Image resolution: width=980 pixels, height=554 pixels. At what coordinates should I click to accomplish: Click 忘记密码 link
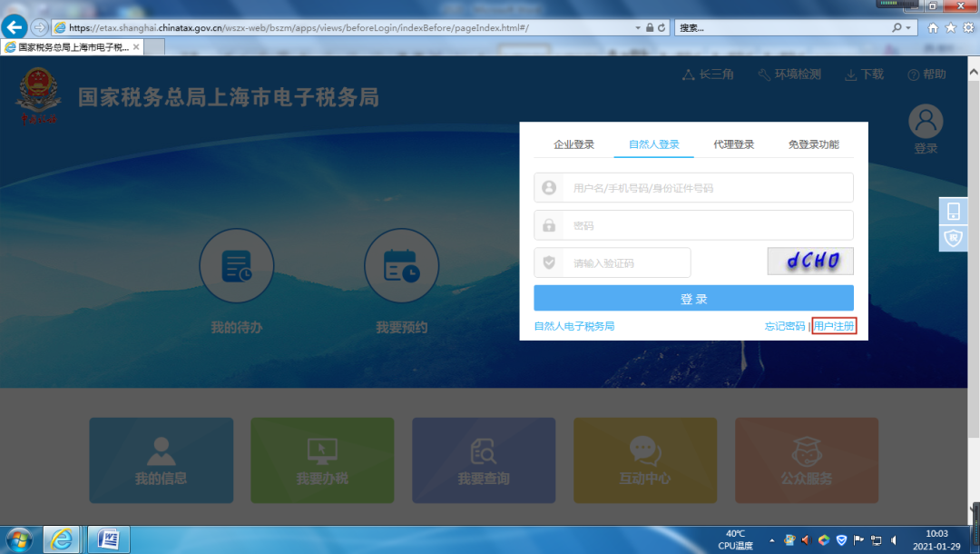pos(784,326)
